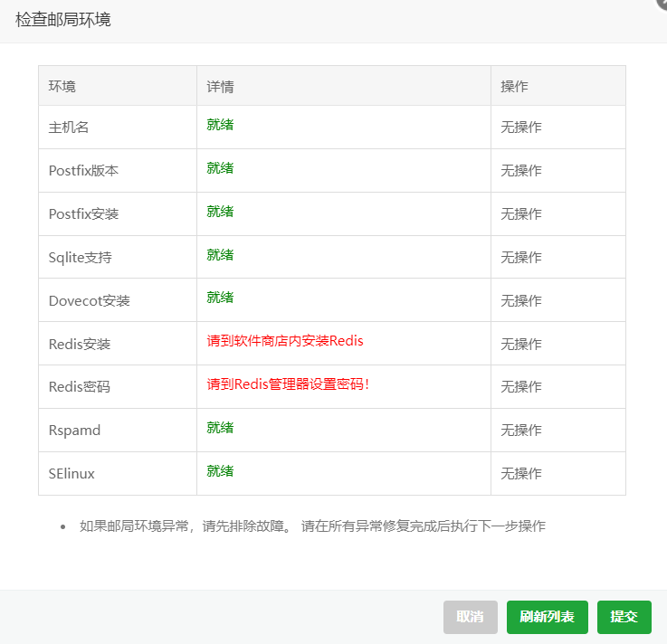Select the 主机名 row label
This screenshot has width=667, height=644.
[x=69, y=128]
